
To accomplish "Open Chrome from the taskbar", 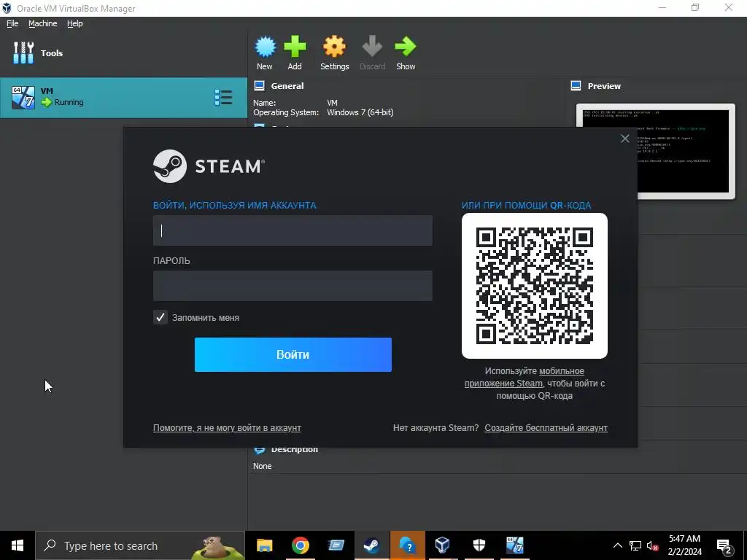I will coord(300,545).
